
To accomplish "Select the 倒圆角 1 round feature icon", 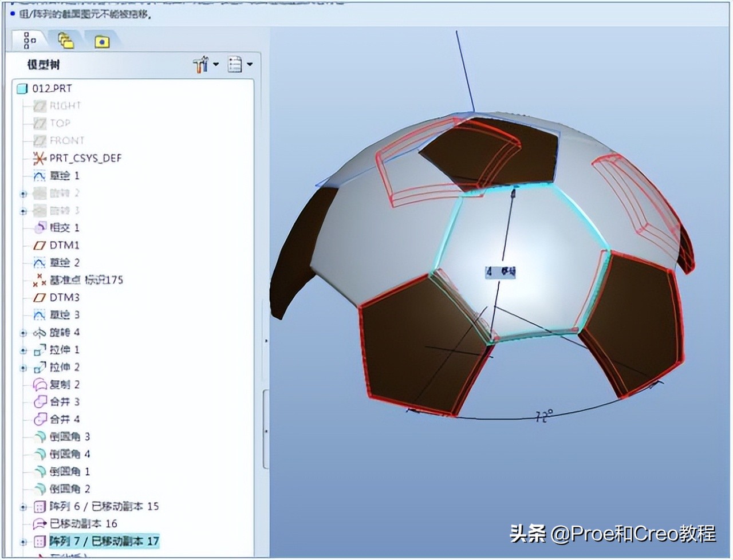I will pos(40,472).
